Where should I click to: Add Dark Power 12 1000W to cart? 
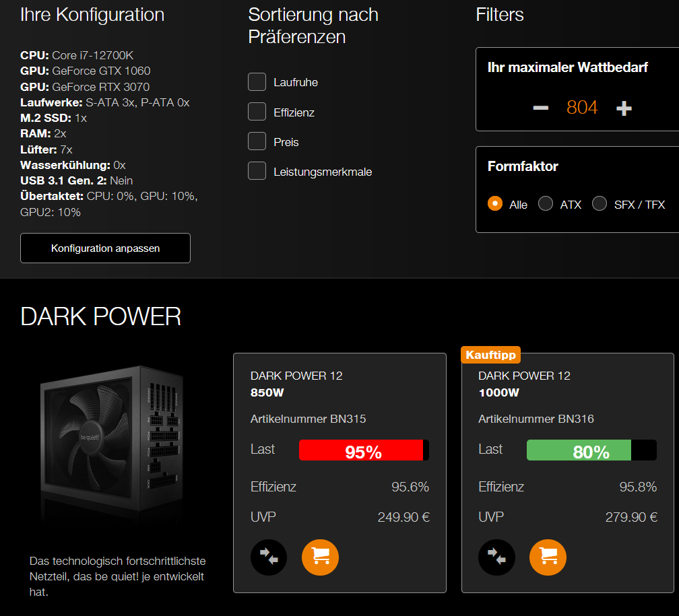pyautogui.click(x=548, y=557)
